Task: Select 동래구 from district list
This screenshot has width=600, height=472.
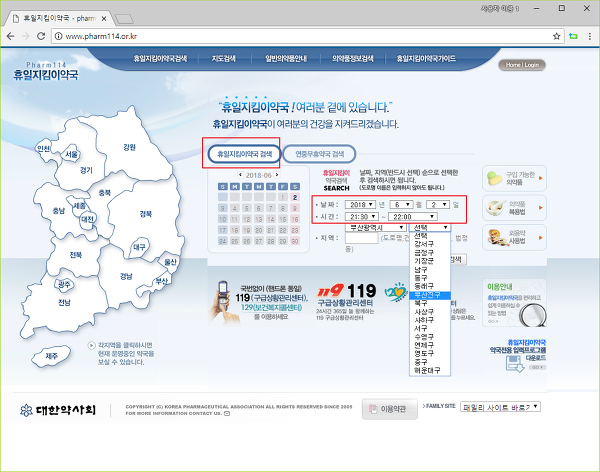Action: [x=430, y=286]
